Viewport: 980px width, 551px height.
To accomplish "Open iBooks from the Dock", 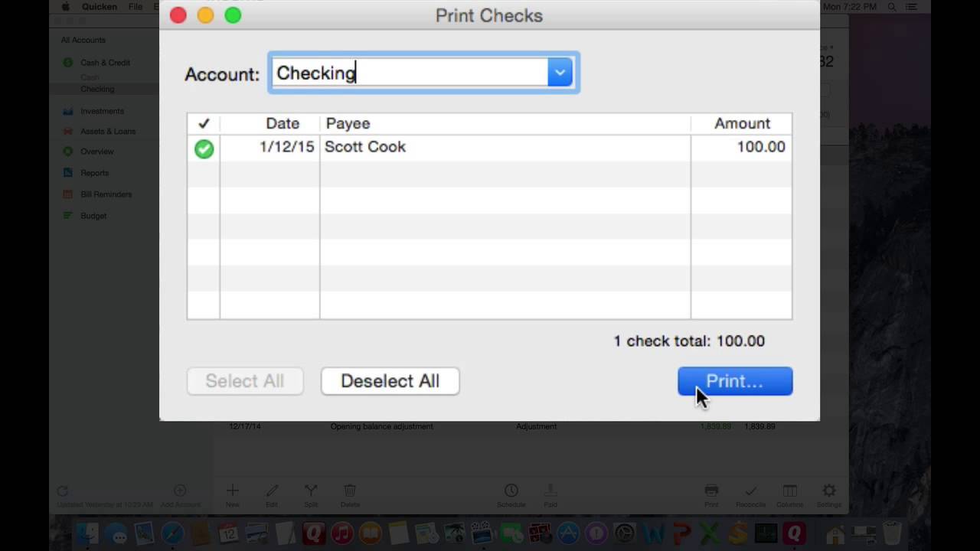I will 371,533.
